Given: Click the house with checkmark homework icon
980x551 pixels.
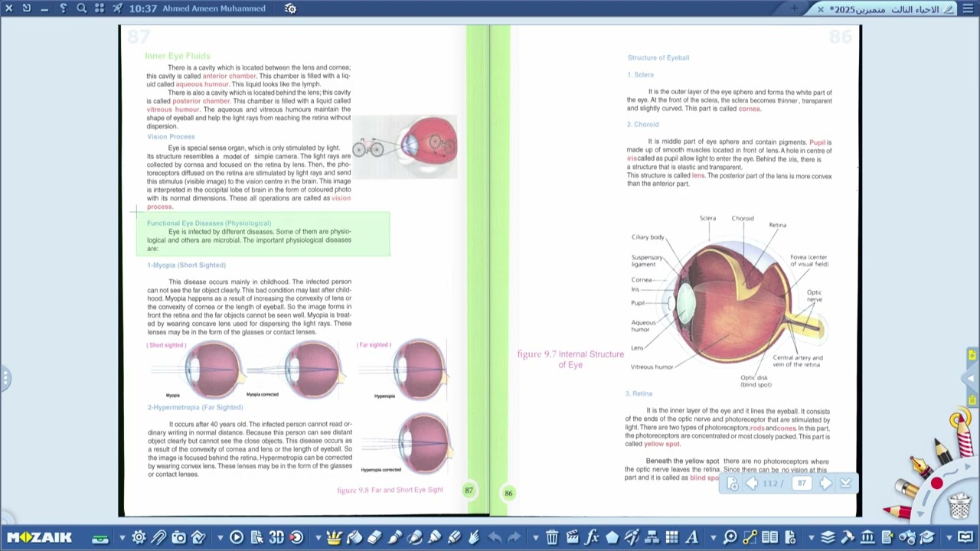Looking at the screenshot, I should pyautogui.click(x=198, y=537).
